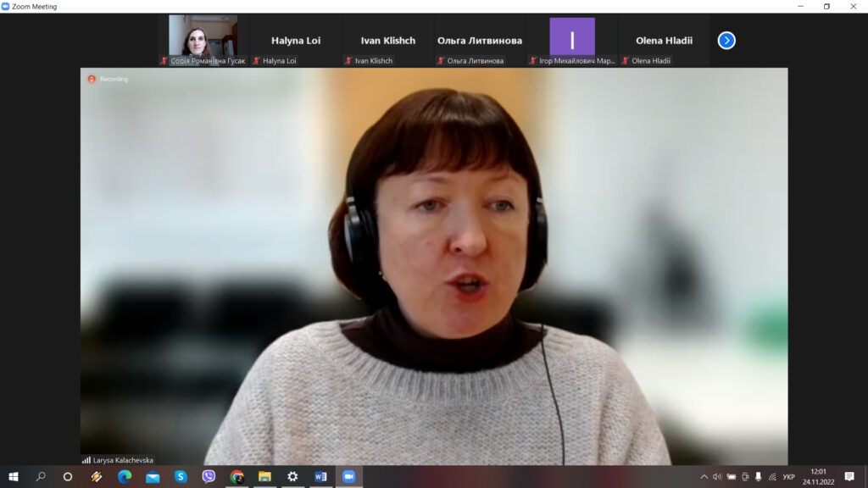This screenshot has width=868, height=488.
Task: Select Olena Hladii's participant tile
Action: click(x=664, y=41)
